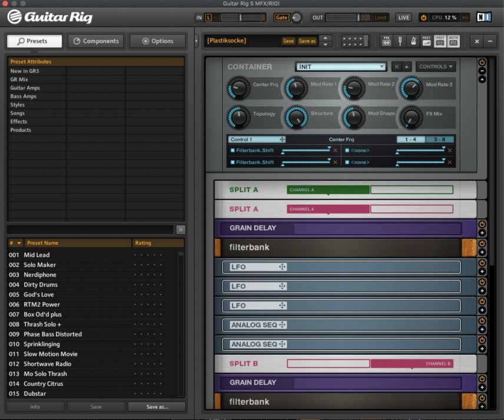Toggle the Gate button
Screen dimensions: 504x420
point(281,18)
